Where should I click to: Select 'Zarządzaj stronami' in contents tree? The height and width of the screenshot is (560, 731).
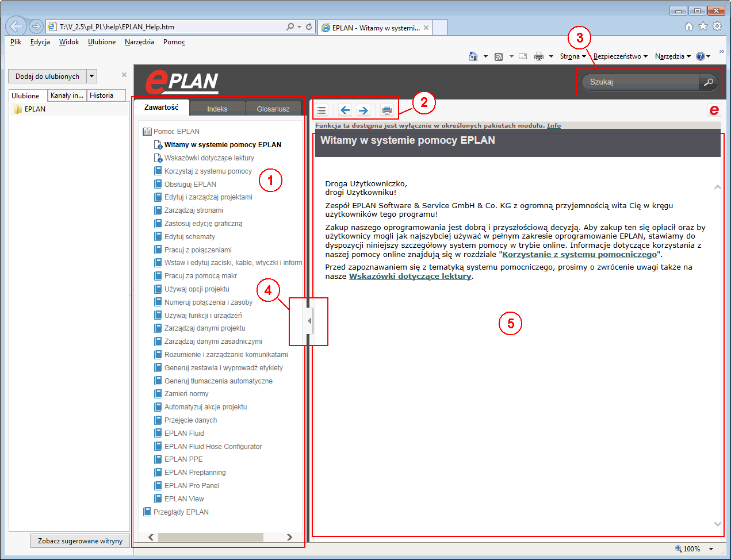pos(193,210)
